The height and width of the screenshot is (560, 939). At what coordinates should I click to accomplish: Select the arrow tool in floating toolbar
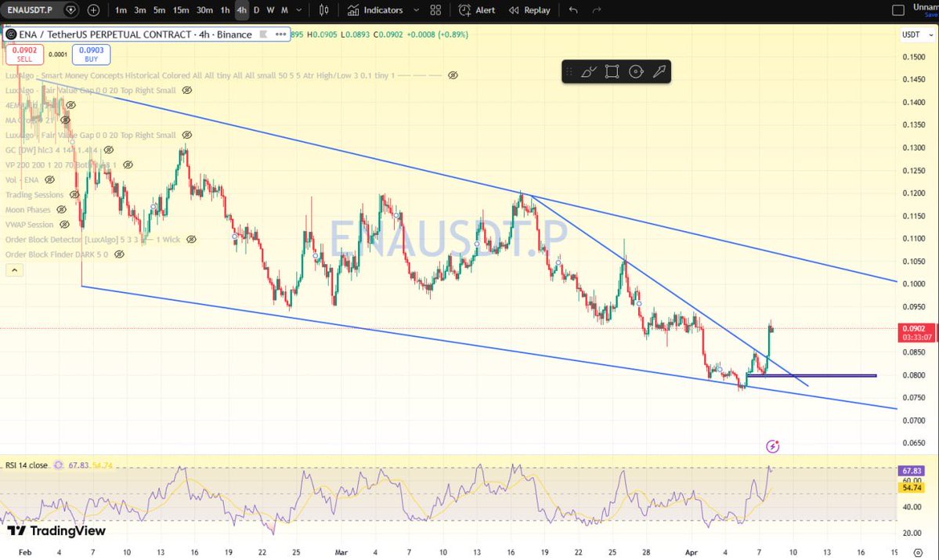click(x=659, y=72)
